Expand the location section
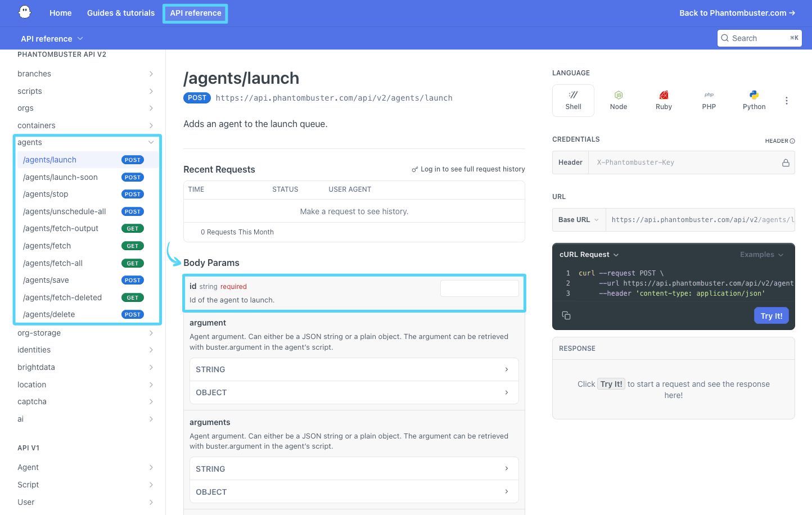The width and height of the screenshot is (812, 515). tap(151, 385)
